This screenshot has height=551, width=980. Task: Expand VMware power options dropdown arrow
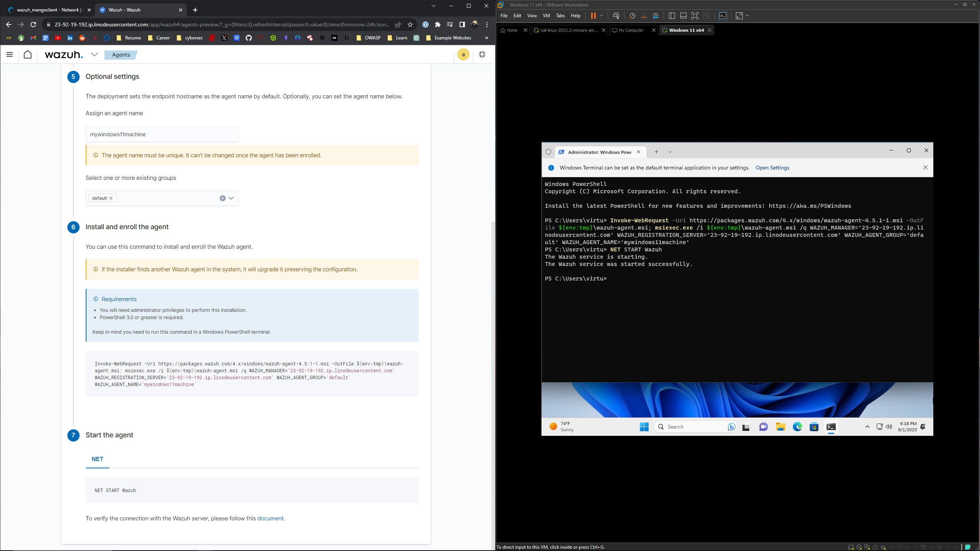602,16
